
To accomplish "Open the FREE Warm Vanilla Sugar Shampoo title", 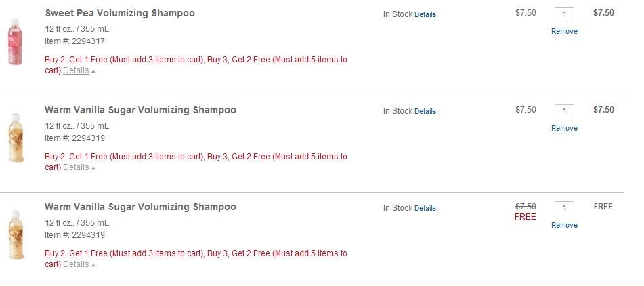I will coord(140,207).
